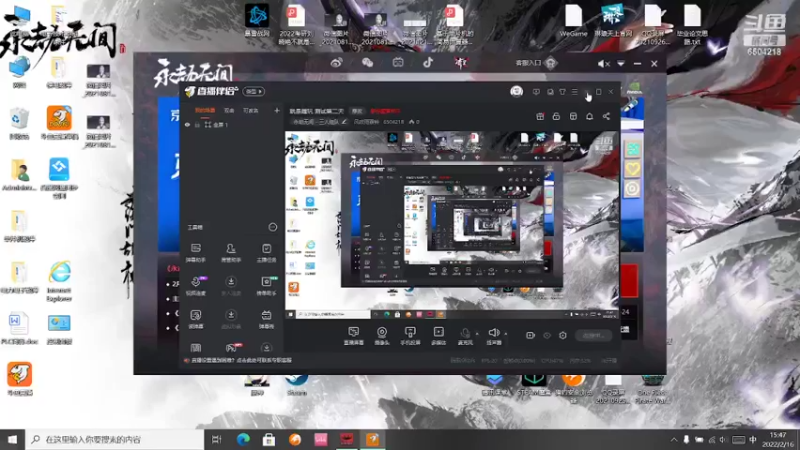Viewport: 800px width, 450px height.
Task: Click the tool with red NEW badge
Action: click(232, 348)
